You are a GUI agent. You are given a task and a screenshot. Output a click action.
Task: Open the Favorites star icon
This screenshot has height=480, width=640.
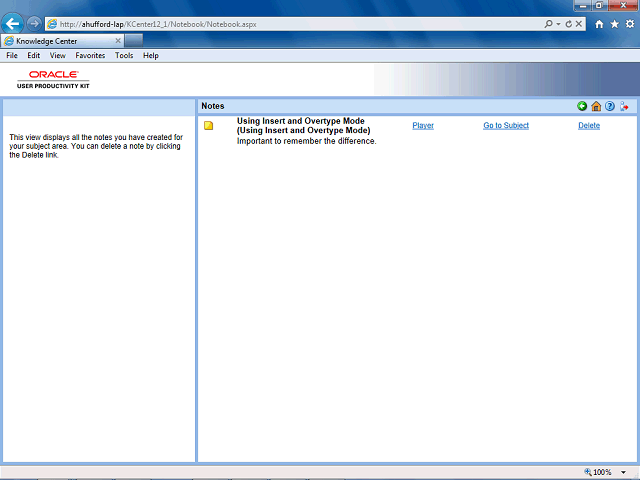(615, 24)
